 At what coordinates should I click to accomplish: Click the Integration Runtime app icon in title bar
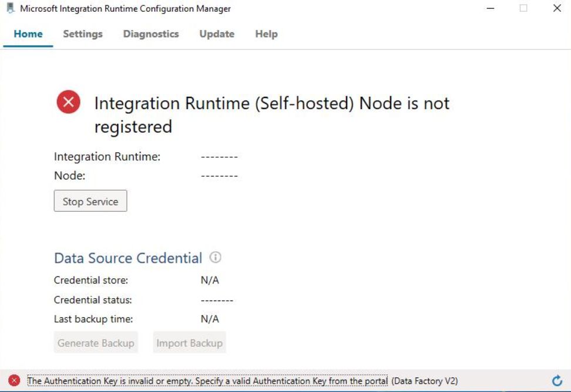click(x=11, y=8)
